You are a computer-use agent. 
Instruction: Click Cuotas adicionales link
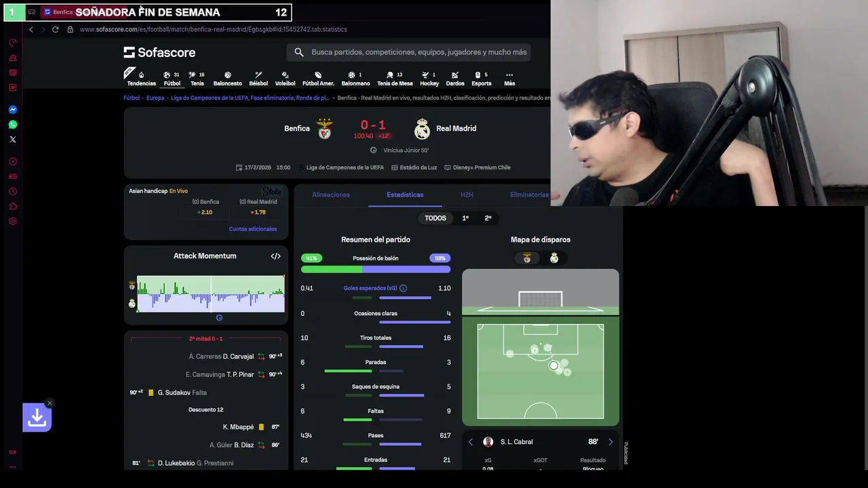[x=253, y=229]
